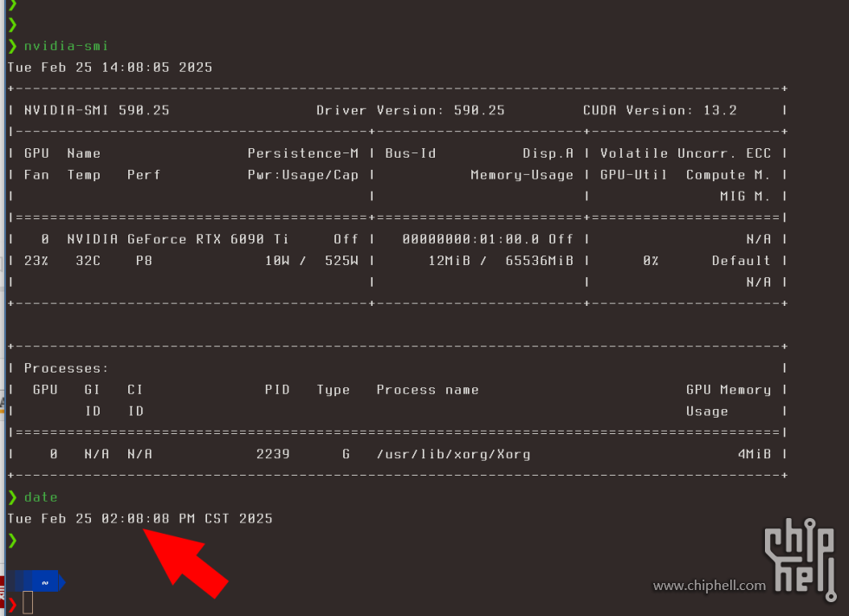Screen dimensions: 849x616
Task: Select the "Driver Version: 590.25" text
Action: point(411,110)
